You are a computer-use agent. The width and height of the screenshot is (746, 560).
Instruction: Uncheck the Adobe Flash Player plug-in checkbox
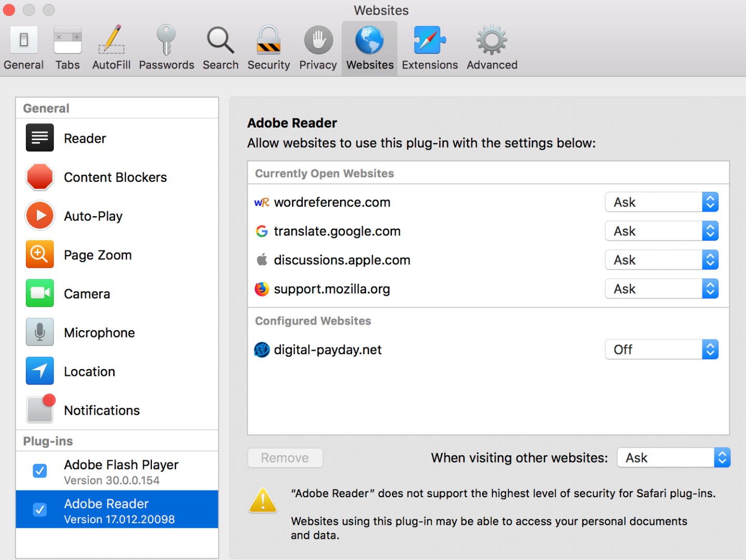pos(40,471)
